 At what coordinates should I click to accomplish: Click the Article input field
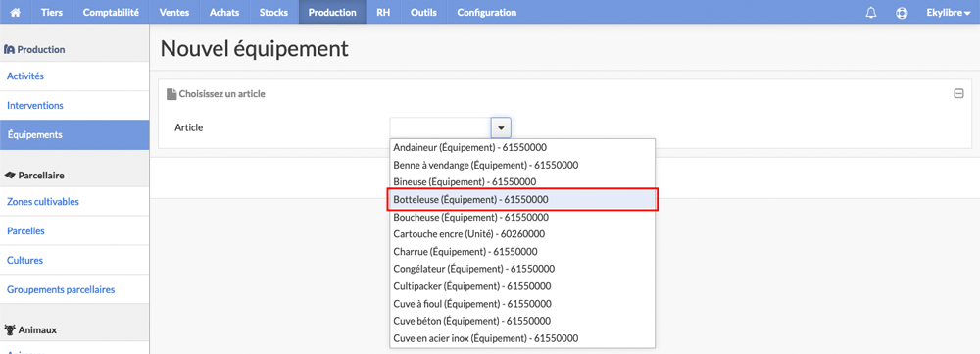pos(441,127)
